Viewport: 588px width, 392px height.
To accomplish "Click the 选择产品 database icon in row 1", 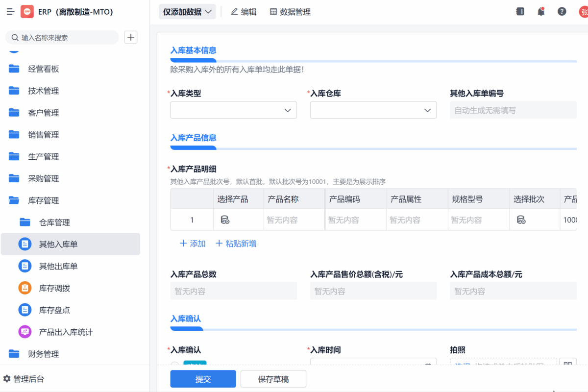I will point(225,220).
